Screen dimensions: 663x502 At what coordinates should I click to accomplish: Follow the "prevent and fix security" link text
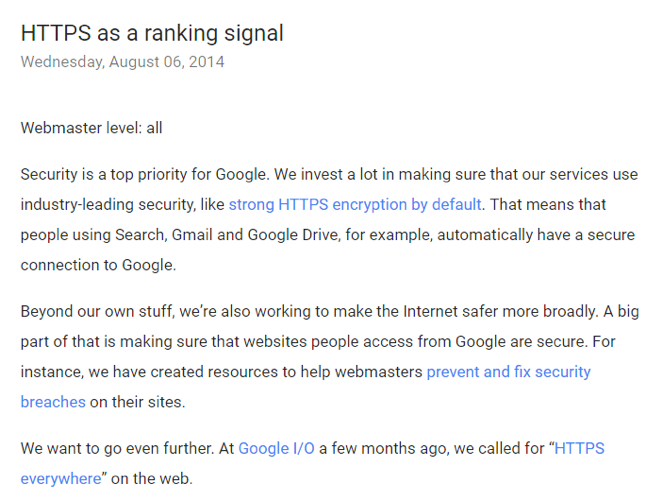(x=508, y=372)
